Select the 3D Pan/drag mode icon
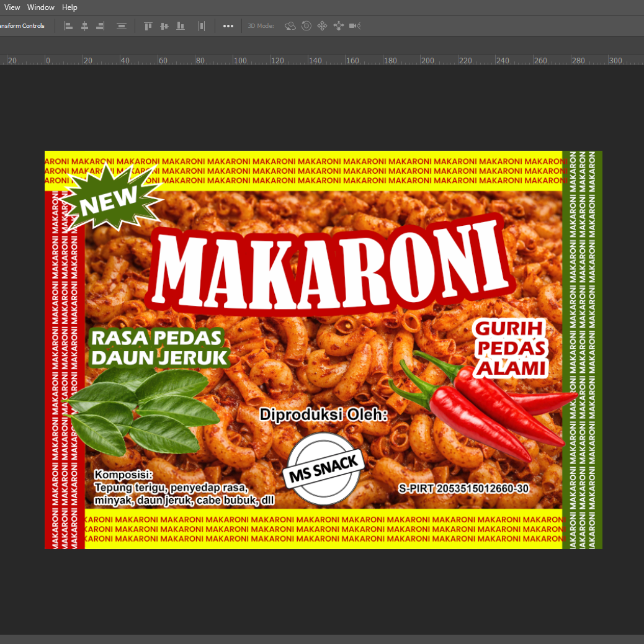644x644 pixels. coord(322,26)
